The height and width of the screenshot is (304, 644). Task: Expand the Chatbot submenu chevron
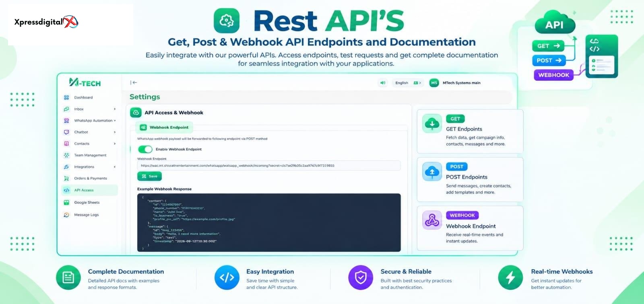coord(115,132)
